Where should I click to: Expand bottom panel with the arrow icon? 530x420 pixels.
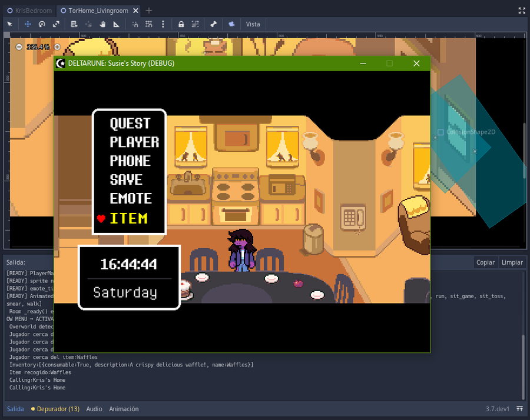[519, 409]
